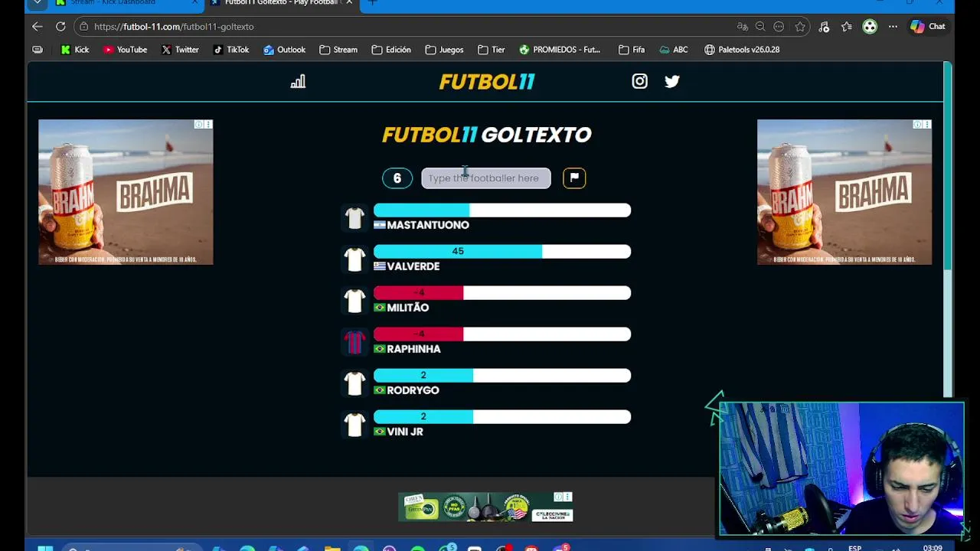
Task: Click the VINI JR player name
Action: pos(405,432)
